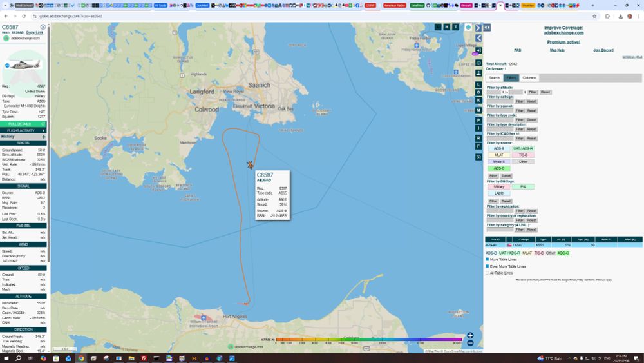Screen dimensions: 644x363
Task: Click the login arrow icon
Action: pyautogui.click(x=478, y=50)
